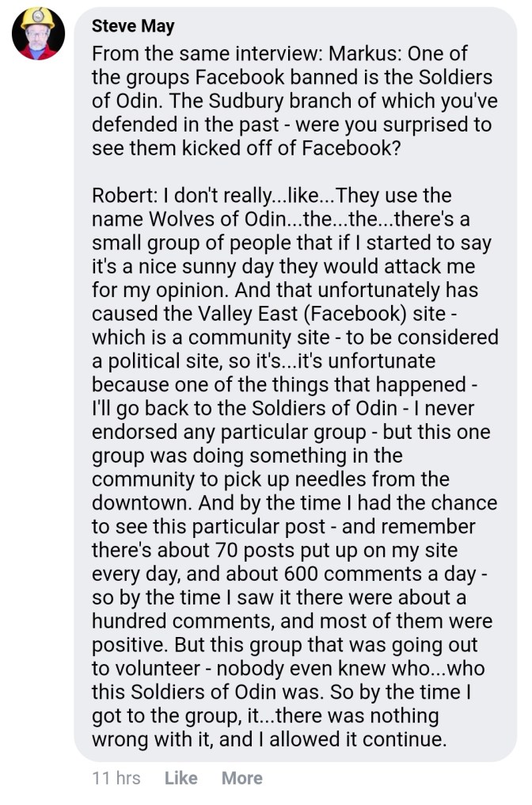Open the More options for this comment
The image size is (532, 805).
(241, 778)
